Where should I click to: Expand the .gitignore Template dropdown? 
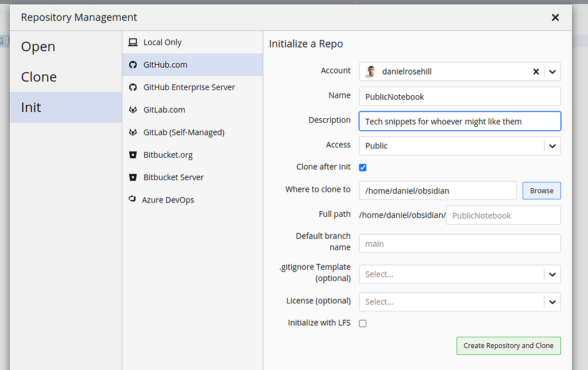coord(552,274)
